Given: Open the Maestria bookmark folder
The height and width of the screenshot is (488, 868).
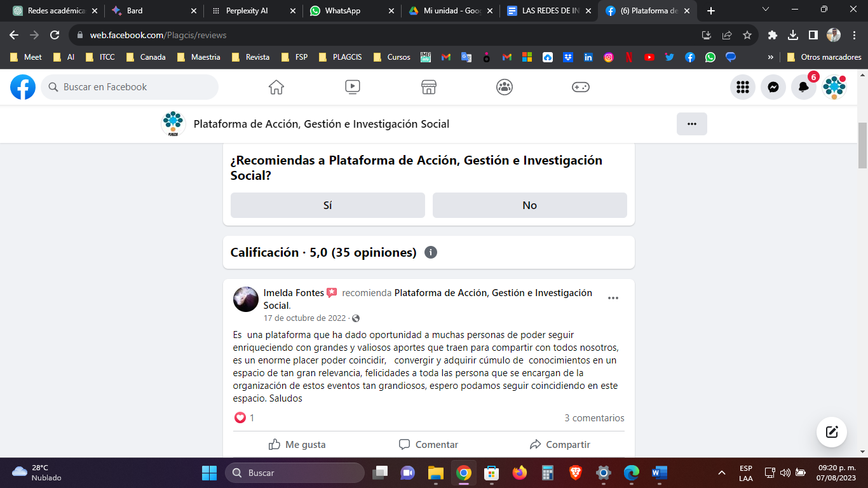Looking at the screenshot, I should click(199, 57).
